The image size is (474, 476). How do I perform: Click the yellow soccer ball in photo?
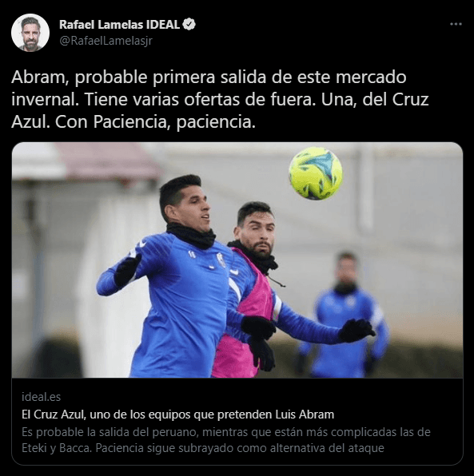coord(316,173)
